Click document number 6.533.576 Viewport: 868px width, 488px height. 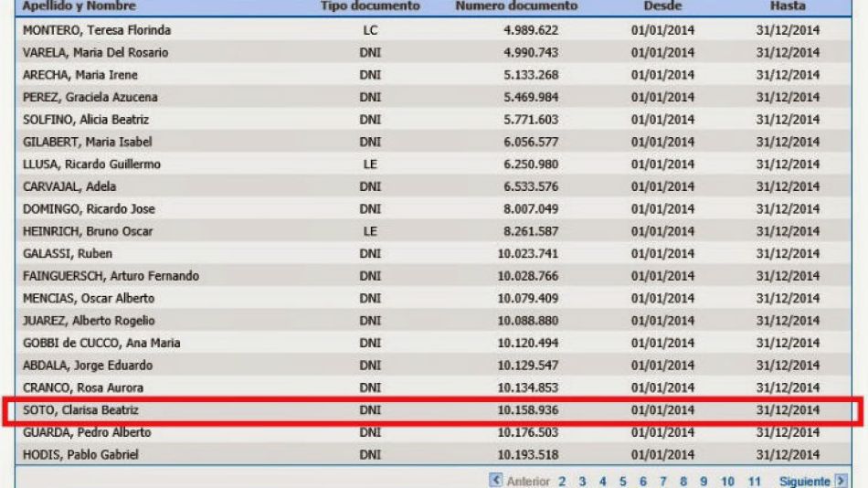[531, 186]
